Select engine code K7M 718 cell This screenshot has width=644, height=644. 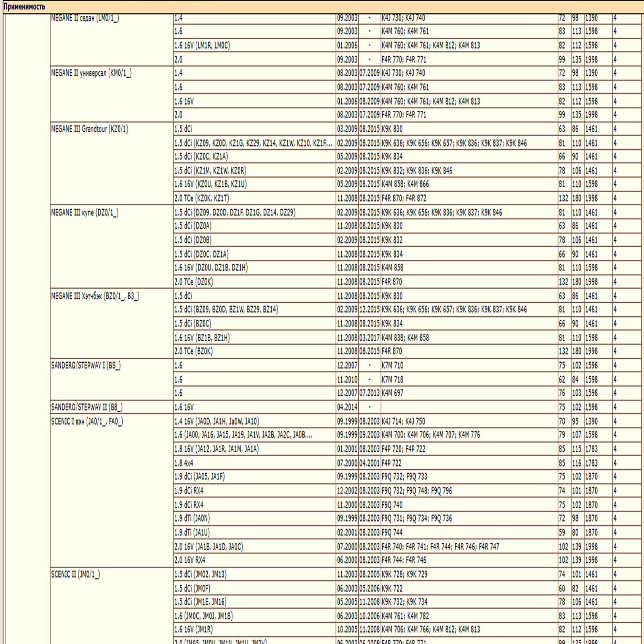click(392, 380)
